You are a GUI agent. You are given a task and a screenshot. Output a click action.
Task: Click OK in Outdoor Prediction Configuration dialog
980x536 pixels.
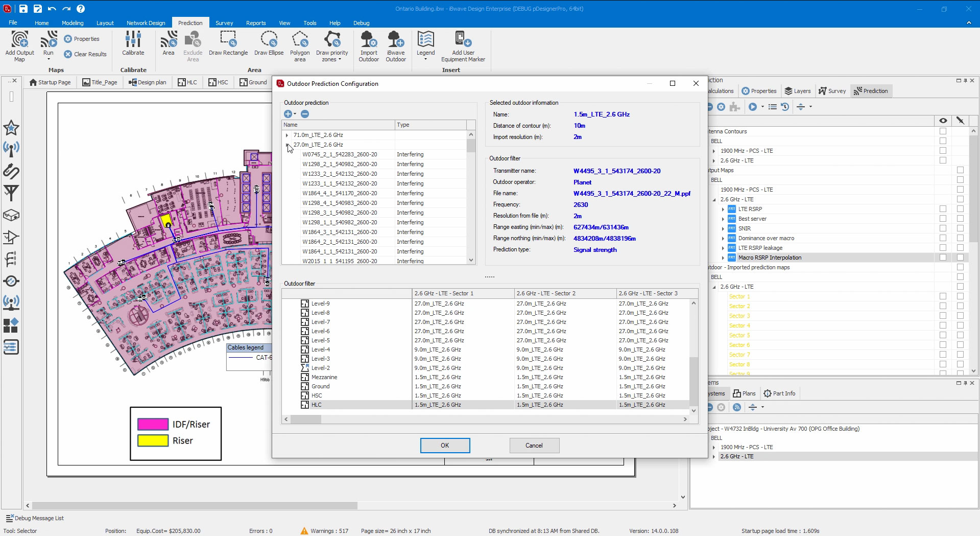(x=445, y=446)
